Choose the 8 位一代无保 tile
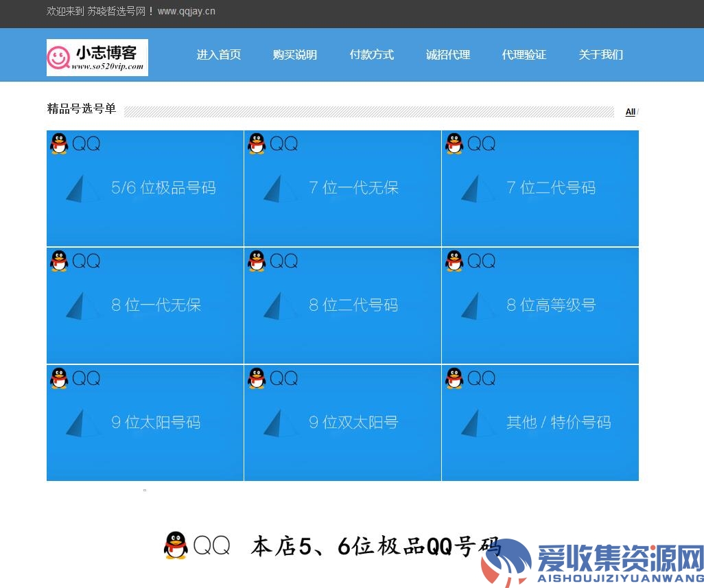Screen dimensions: 704x588 (x=145, y=306)
